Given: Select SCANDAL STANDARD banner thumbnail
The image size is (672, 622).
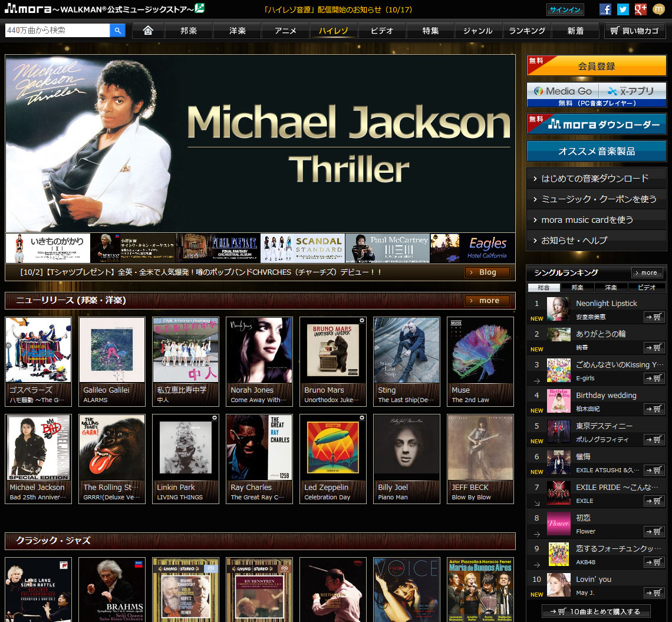Looking at the screenshot, I should point(302,248).
